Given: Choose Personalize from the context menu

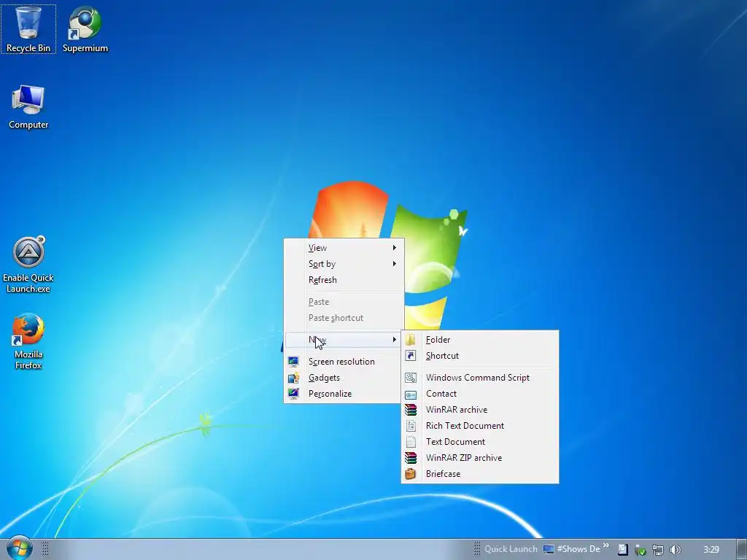Looking at the screenshot, I should point(344,393).
